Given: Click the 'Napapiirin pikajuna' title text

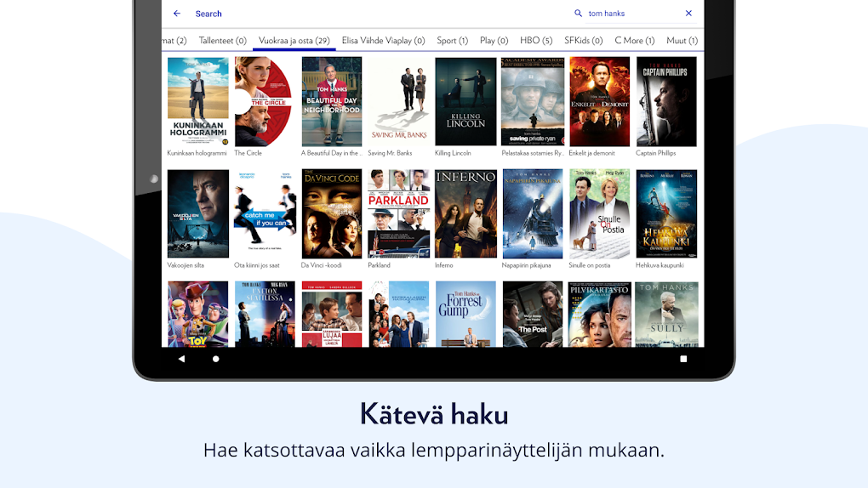Looking at the screenshot, I should point(527,265).
